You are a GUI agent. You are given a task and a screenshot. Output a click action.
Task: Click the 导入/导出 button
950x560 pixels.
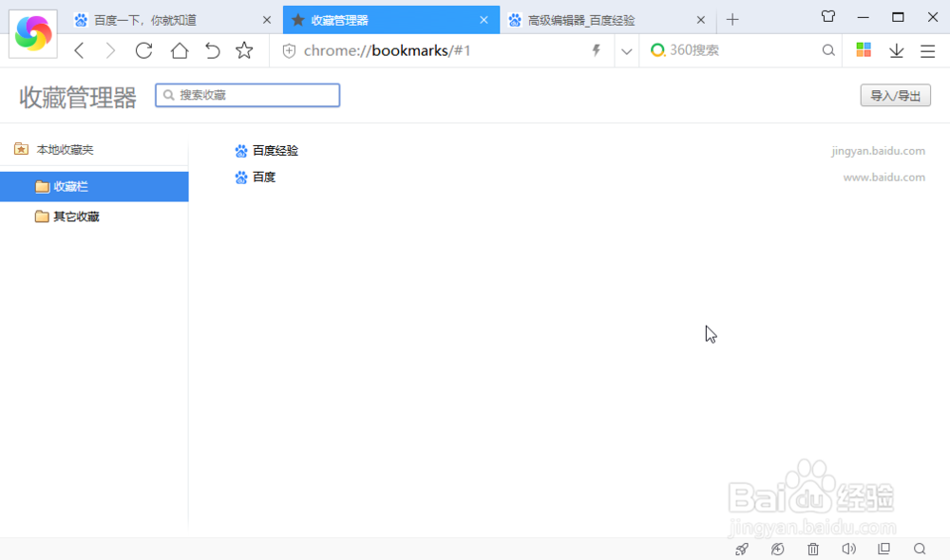tap(896, 95)
